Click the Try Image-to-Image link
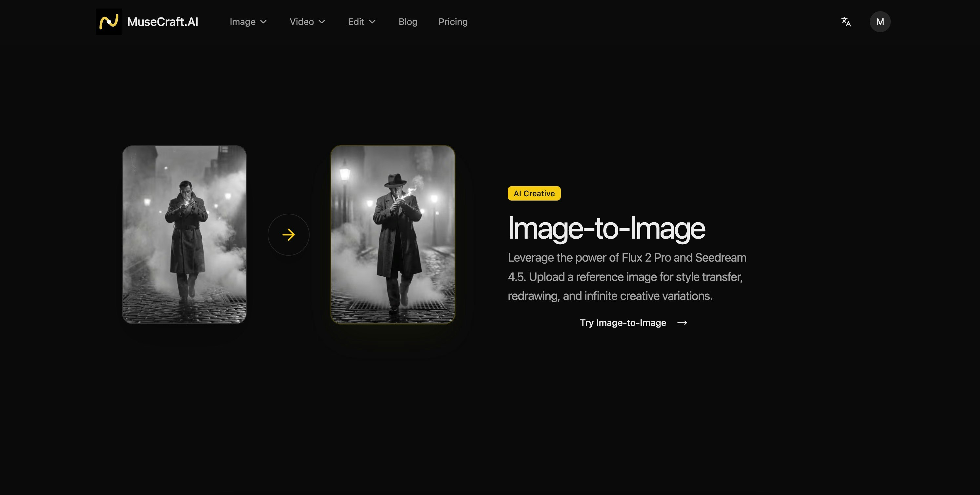Viewport: 980px width, 495px height. tap(623, 323)
